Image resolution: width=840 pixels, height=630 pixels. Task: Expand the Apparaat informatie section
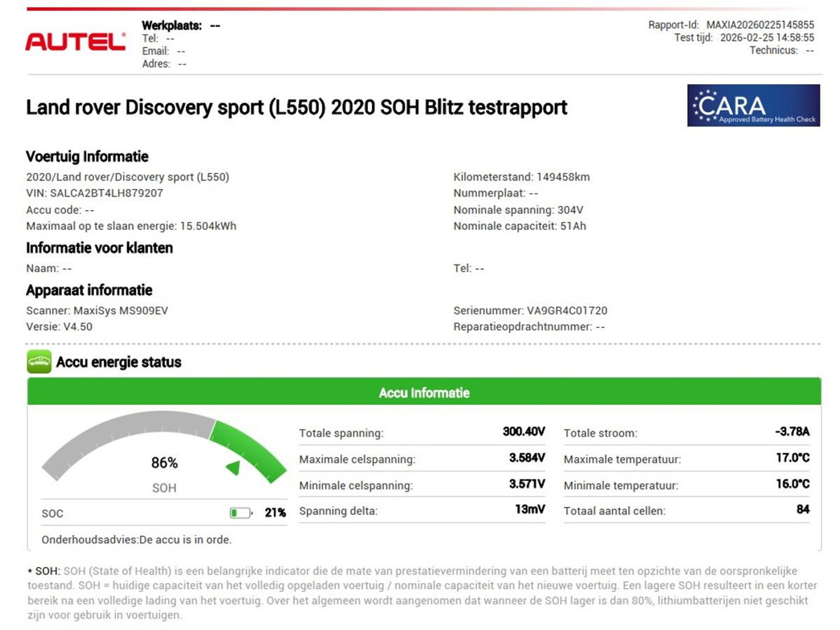point(88,290)
